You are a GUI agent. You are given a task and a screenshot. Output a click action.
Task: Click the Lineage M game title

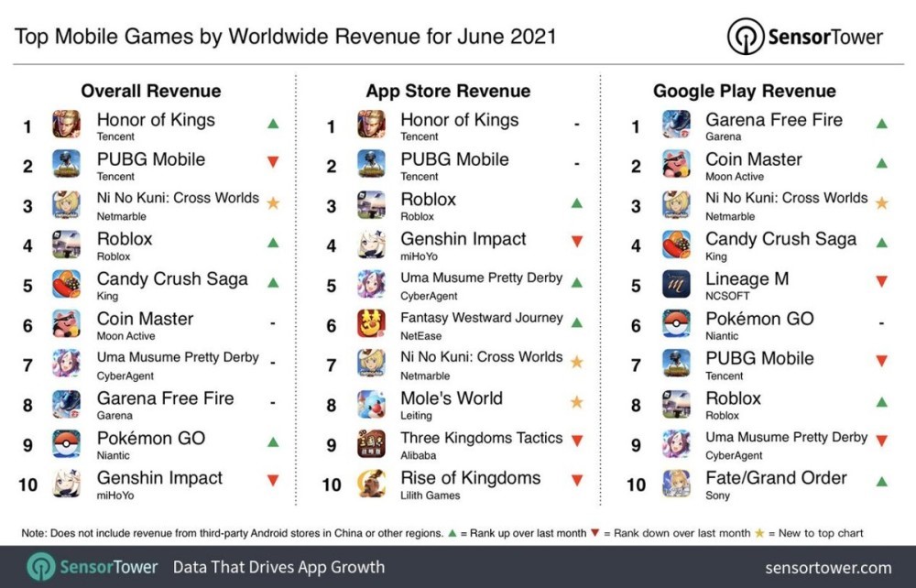[747, 278]
